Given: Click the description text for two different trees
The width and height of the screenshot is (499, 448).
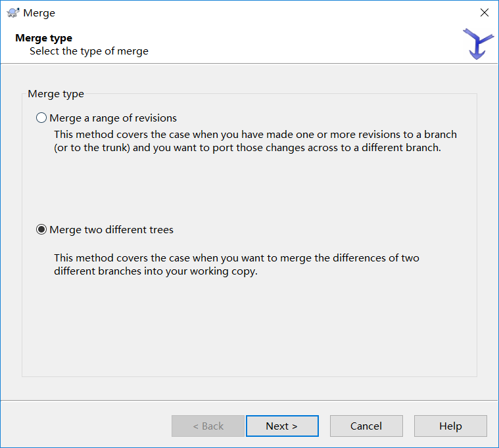Looking at the screenshot, I should (237, 264).
